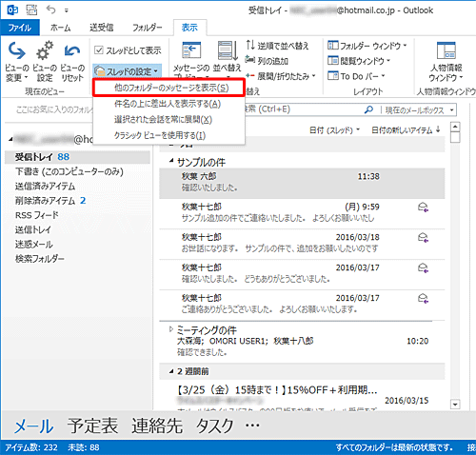Switch to タスク in navigation bar
The image size is (476, 455).
click(215, 425)
